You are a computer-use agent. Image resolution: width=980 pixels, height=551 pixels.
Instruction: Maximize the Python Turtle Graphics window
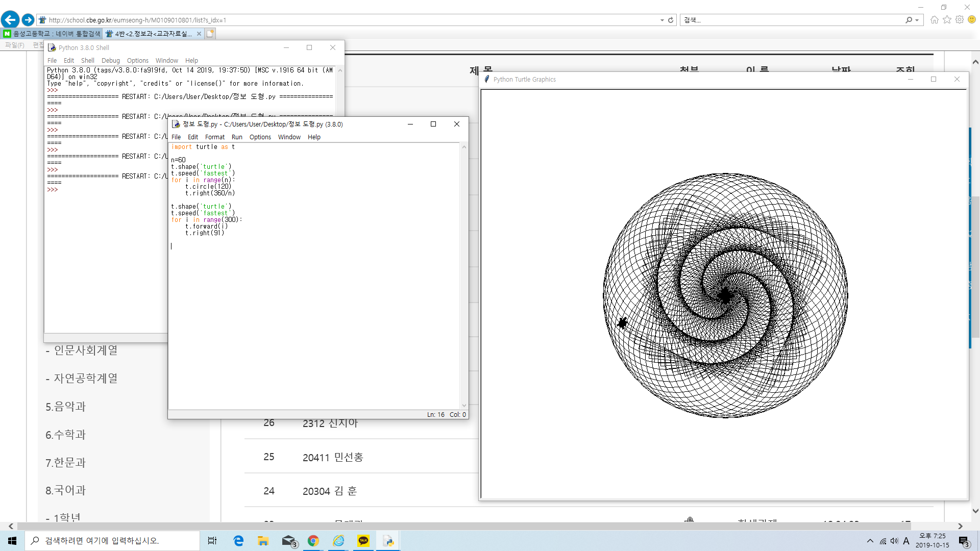pos(934,79)
